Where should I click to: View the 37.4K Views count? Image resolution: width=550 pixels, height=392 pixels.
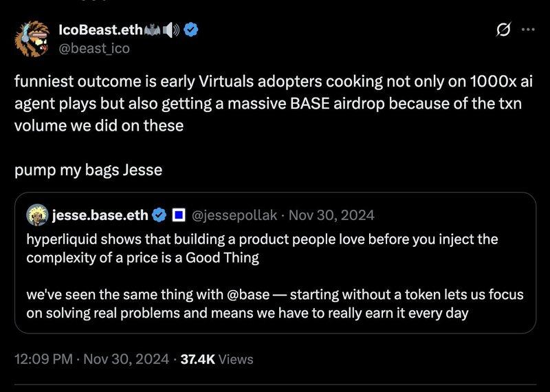[x=217, y=359]
